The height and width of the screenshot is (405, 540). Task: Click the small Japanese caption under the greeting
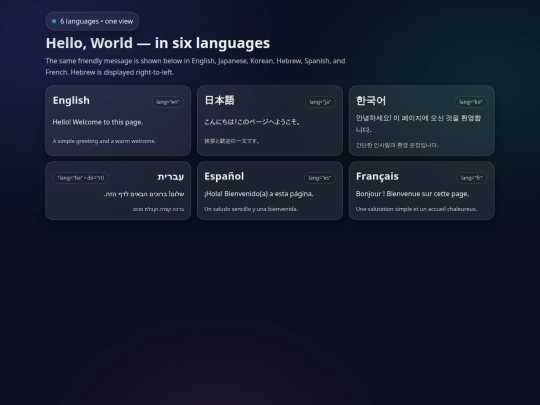231,141
